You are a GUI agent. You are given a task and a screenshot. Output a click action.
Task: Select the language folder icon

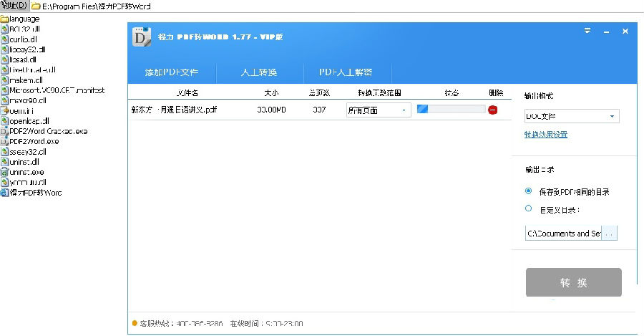[x=4, y=19]
